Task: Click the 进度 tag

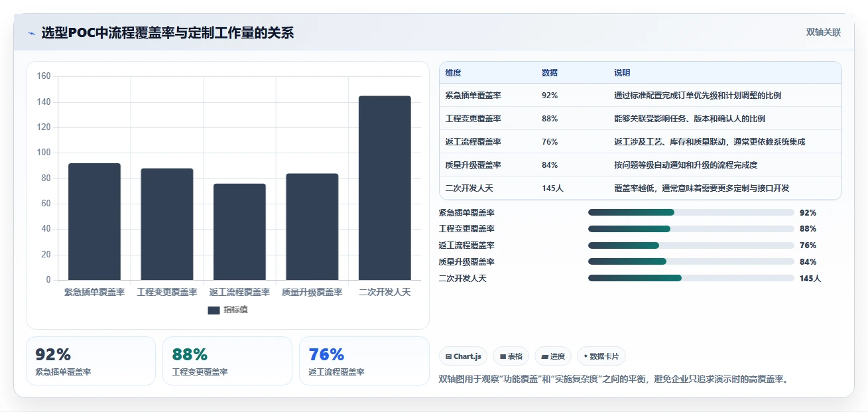Action: pyautogui.click(x=553, y=356)
